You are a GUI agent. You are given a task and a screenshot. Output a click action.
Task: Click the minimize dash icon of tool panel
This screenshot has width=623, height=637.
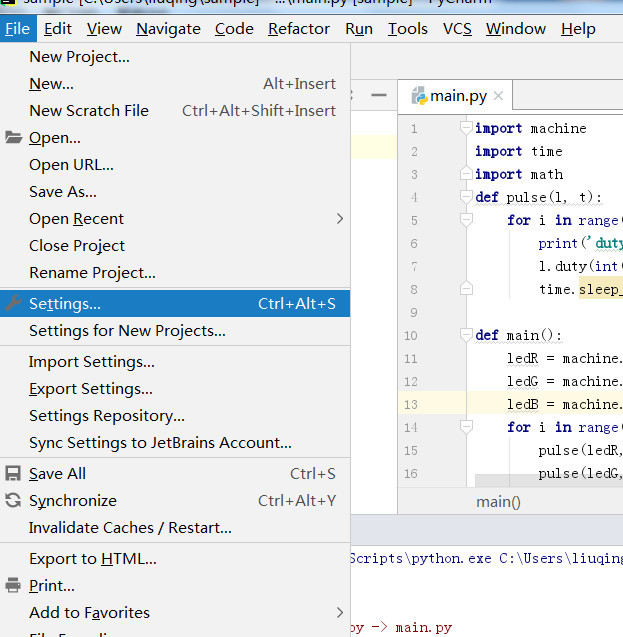tap(379, 95)
